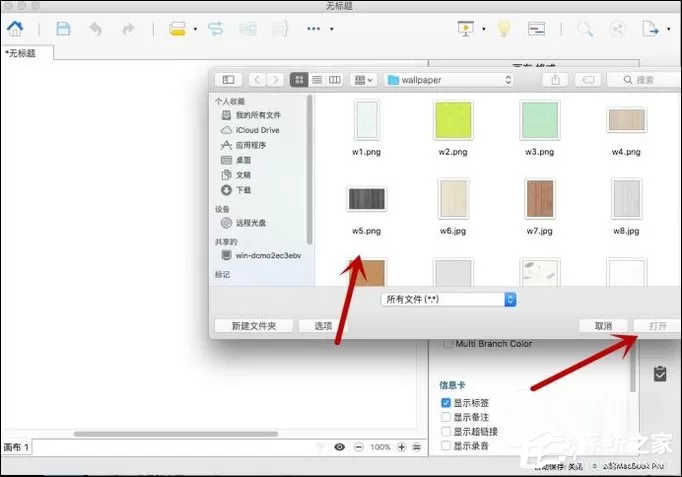Select the w7.jpg brown wood wallpaper

click(539, 199)
